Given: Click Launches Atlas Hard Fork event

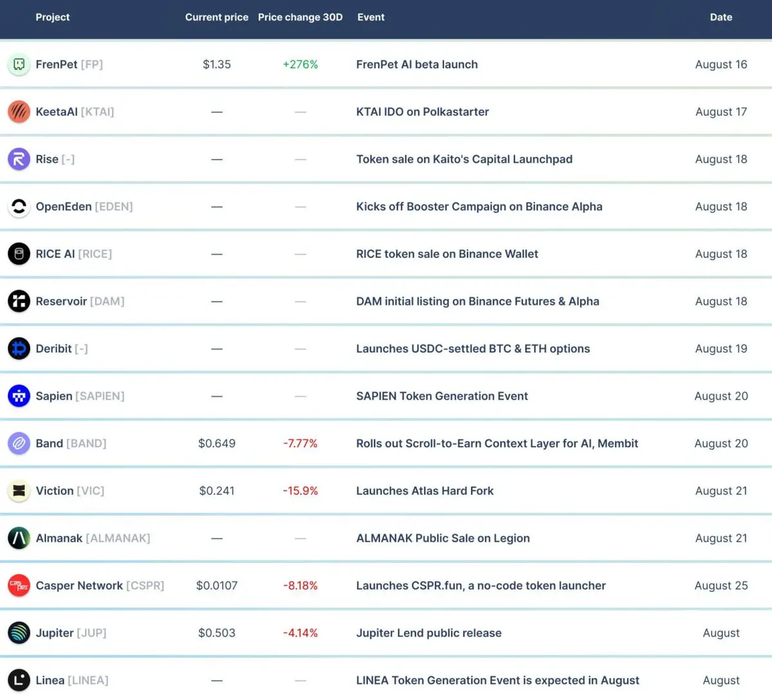Looking at the screenshot, I should tap(425, 491).
